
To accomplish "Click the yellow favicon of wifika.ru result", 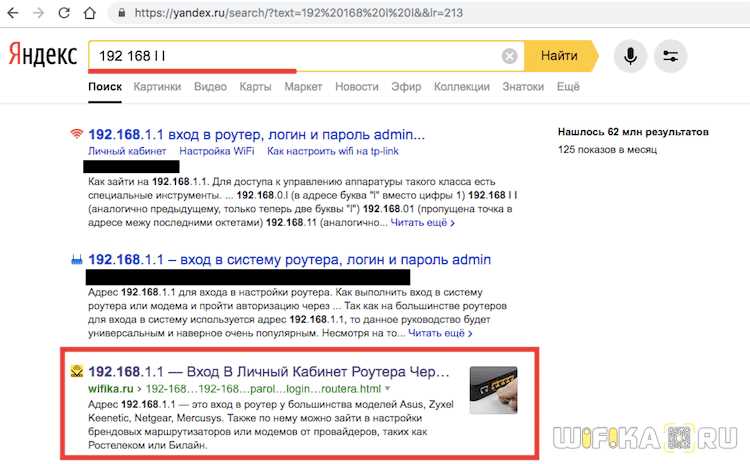I will point(77,371).
